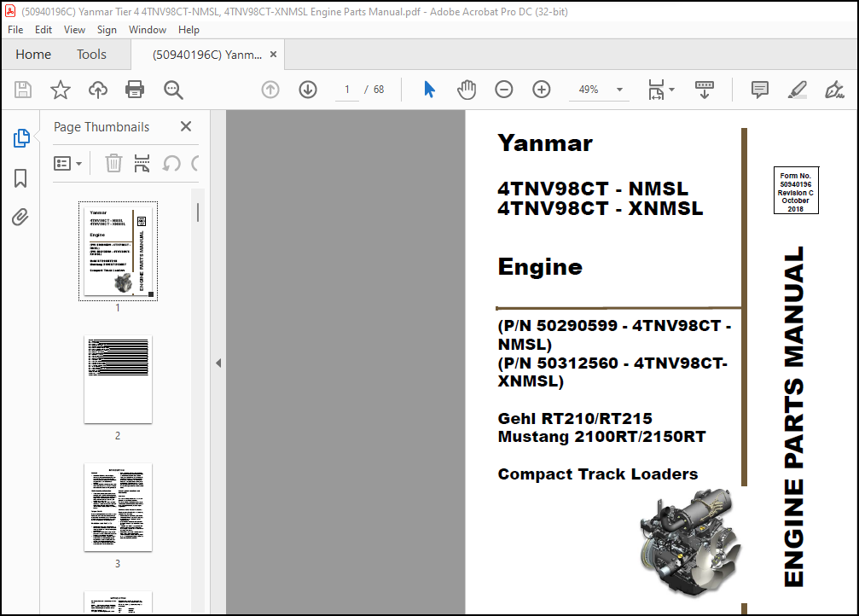The height and width of the screenshot is (616, 859).
Task: Click the thumbnails panel scrollbar
Action: click(x=198, y=212)
